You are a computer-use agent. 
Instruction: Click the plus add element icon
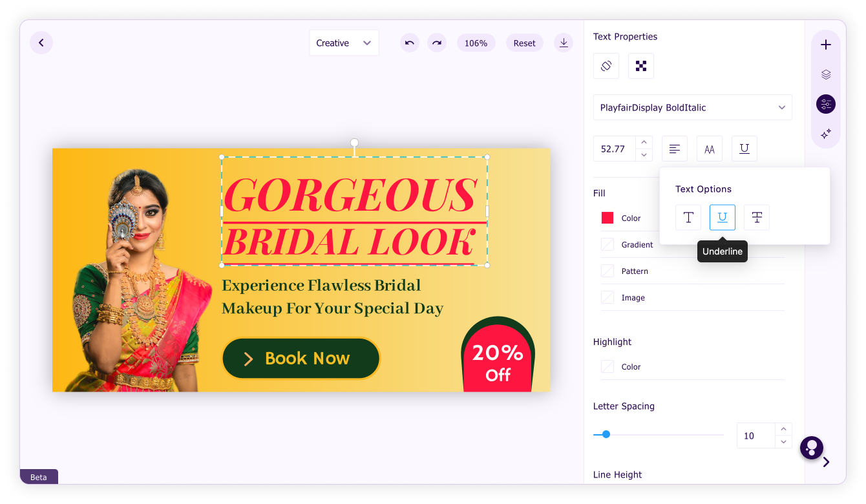[826, 45]
